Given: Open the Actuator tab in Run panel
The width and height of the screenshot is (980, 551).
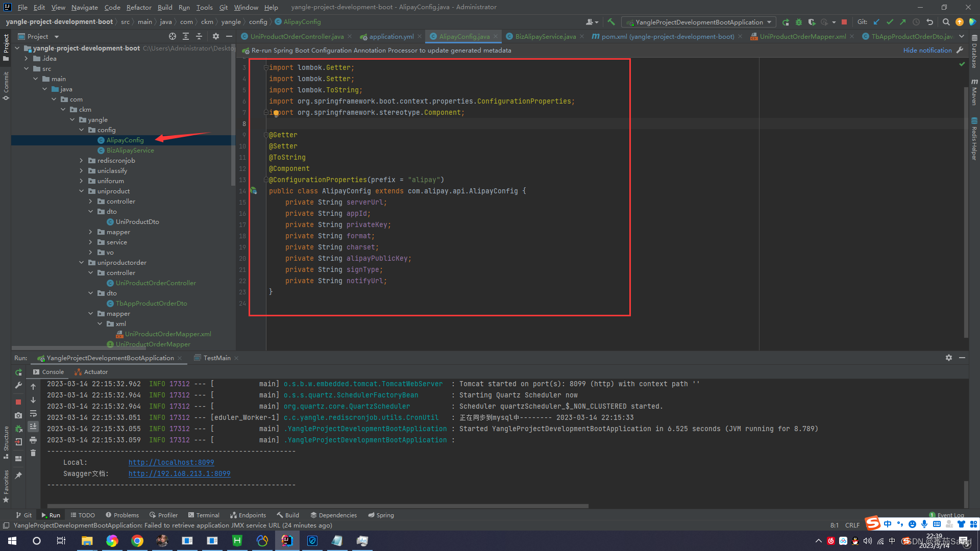Looking at the screenshot, I should (91, 372).
